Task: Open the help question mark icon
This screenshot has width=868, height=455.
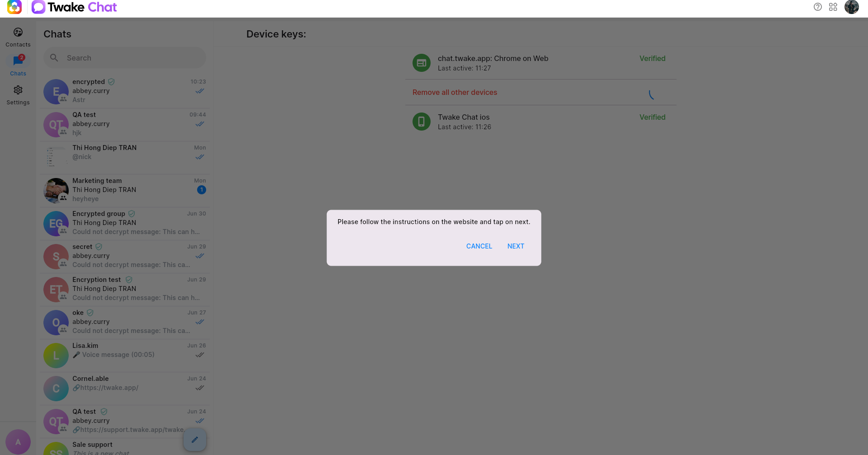Action: (x=818, y=7)
